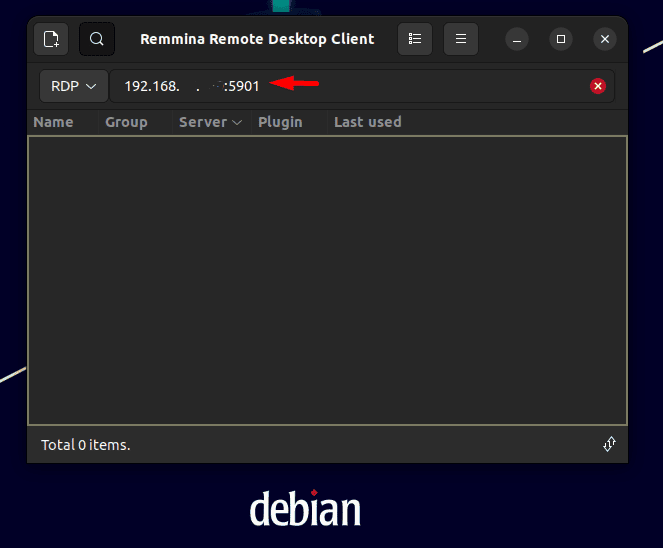Minimize the Remmina window
This screenshot has width=663, height=548.
517,39
